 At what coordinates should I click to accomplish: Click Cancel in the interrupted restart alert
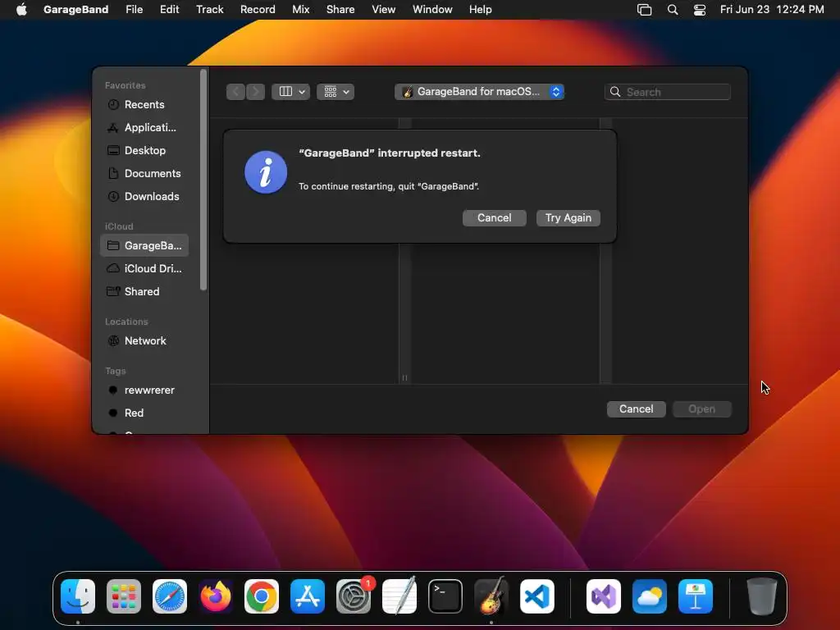coord(495,218)
